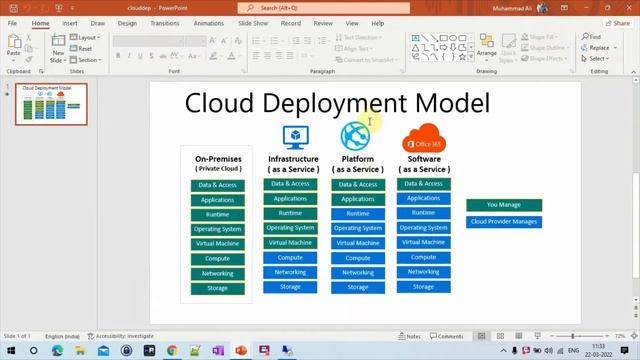Click the Cut scissors icon
Image resolution: width=640 pixels, height=360 pixels.
click(29, 38)
